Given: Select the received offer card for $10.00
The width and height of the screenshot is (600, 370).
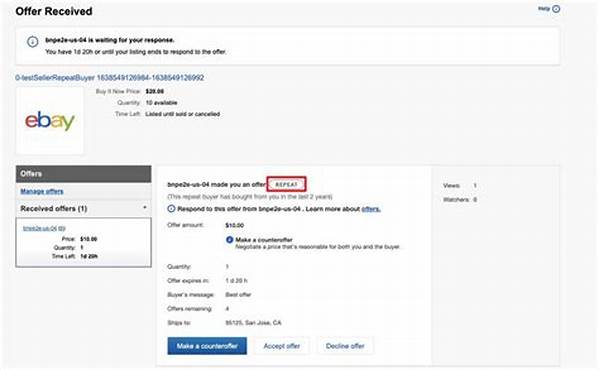Looking at the screenshot, I should (83, 242).
